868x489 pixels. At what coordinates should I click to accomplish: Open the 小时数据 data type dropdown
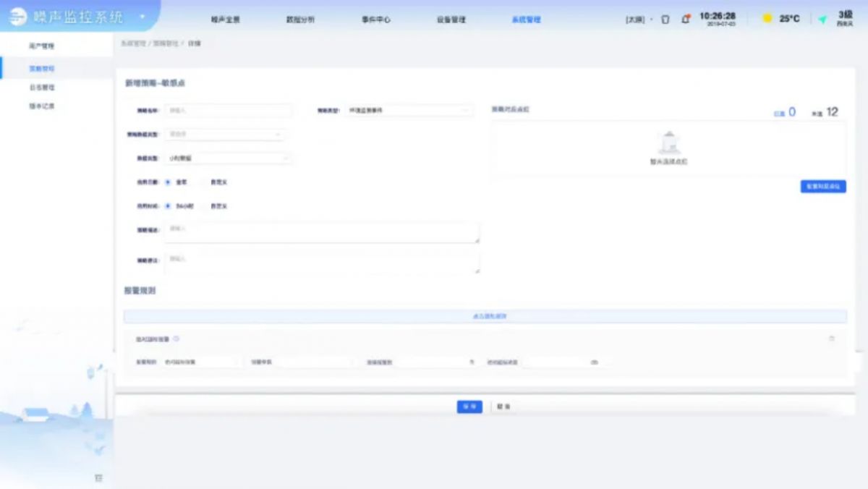(228, 158)
